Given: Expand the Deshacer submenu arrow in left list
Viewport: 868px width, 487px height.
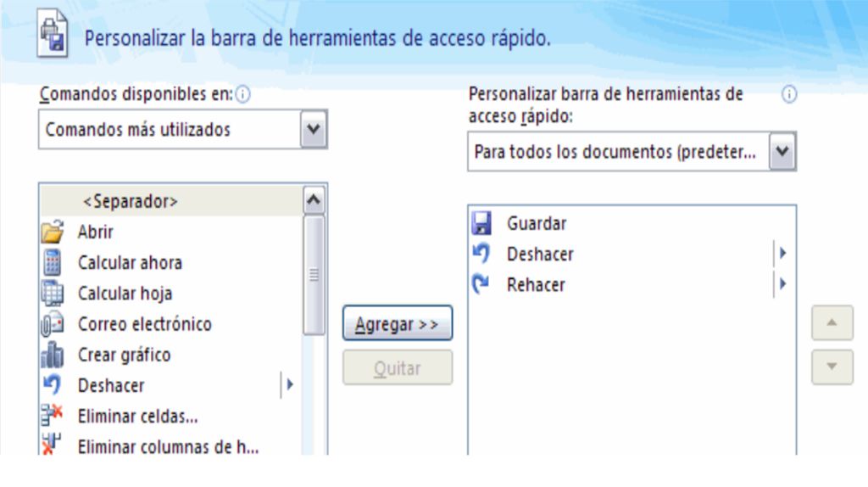Looking at the screenshot, I should pos(289,385).
